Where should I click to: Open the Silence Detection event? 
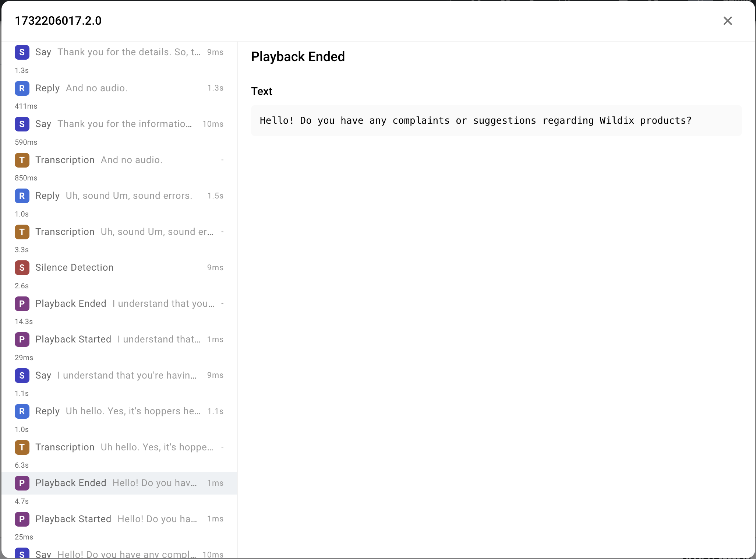tap(119, 268)
